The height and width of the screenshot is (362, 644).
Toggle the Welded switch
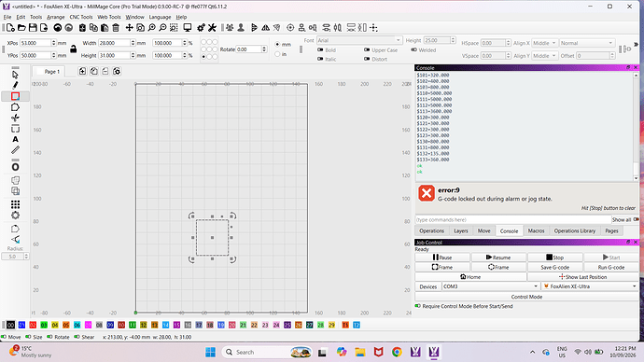coord(414,49)
